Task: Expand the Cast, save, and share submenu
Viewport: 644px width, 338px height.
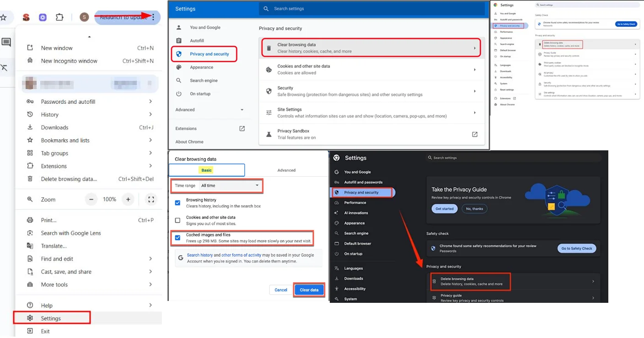Action: [150, 271]
